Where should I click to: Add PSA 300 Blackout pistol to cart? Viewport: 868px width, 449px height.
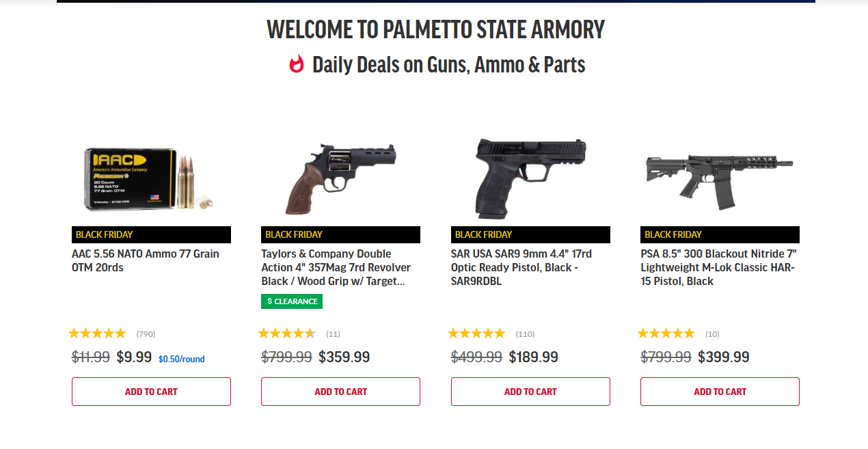720,392
